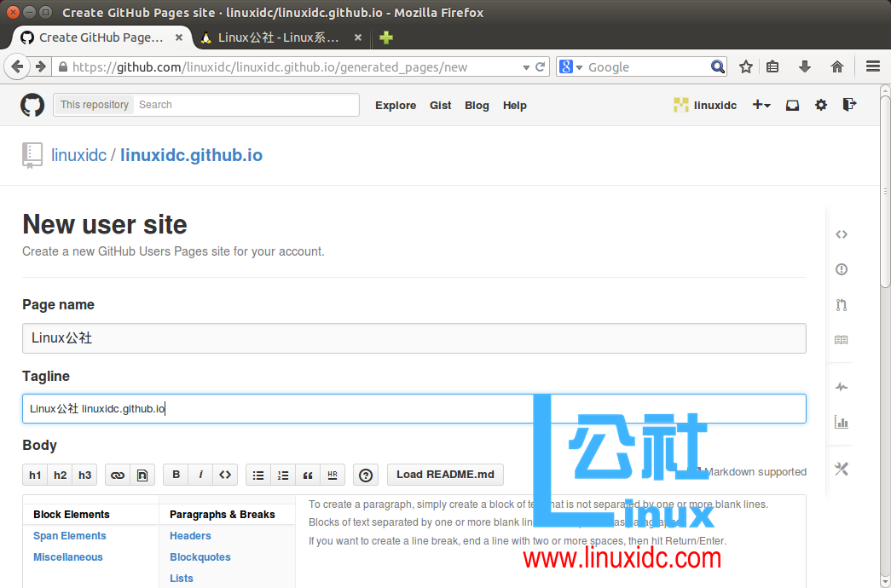Open repository Settings tools icon

coord(842,469)
